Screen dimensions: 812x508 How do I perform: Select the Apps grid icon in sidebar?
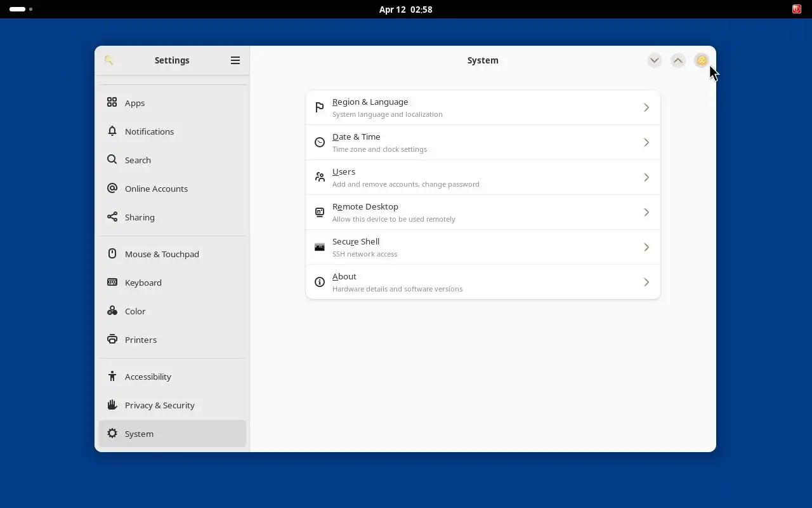click(x=112, y=102)
